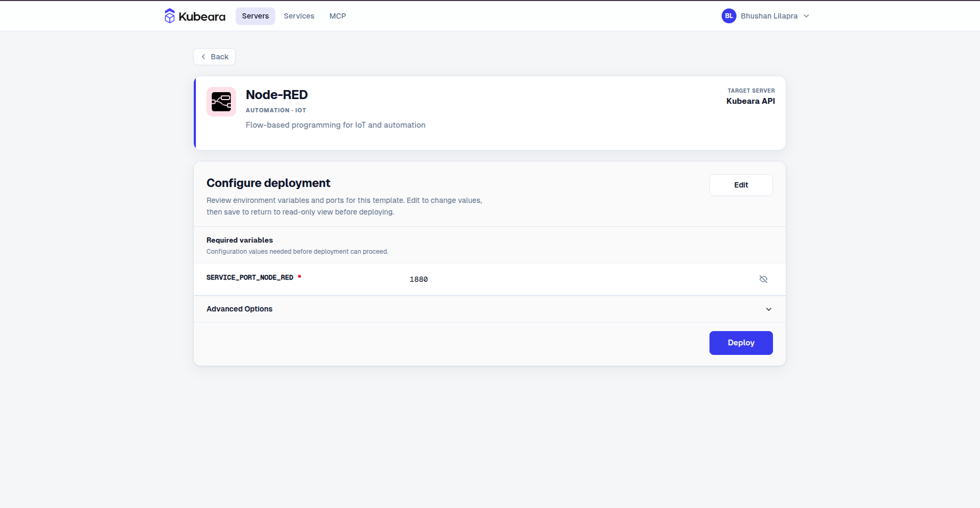Open the Servers tab
980x508 pixels.
pyautogui.click(x=255, y=16)
